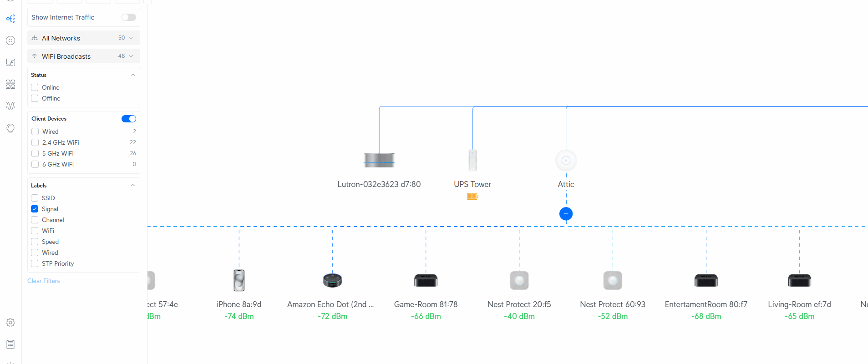Open settings gear in left sidebar
Image resolution: width=868 pixels, height=364 pixels.
[10, 323]
